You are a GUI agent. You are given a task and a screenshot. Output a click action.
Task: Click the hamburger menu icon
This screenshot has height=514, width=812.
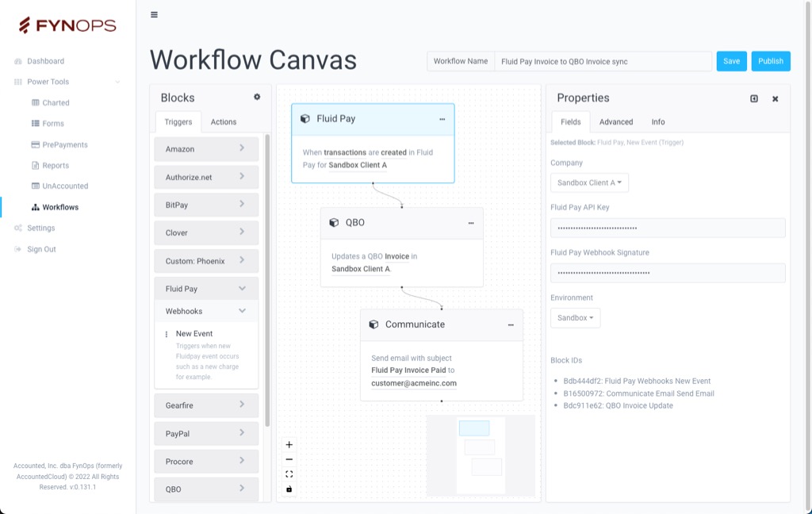(x=154, y=14)
